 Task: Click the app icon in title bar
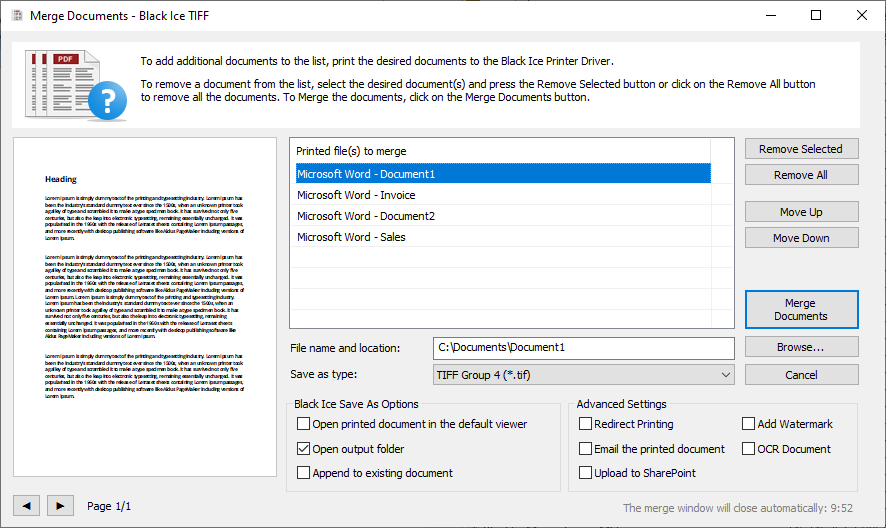click(x=15, y=16)
